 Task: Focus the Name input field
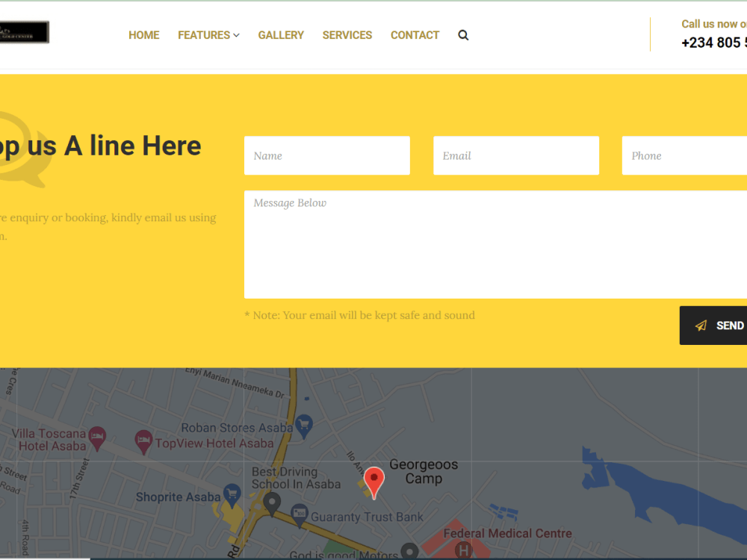coord(327,156)
